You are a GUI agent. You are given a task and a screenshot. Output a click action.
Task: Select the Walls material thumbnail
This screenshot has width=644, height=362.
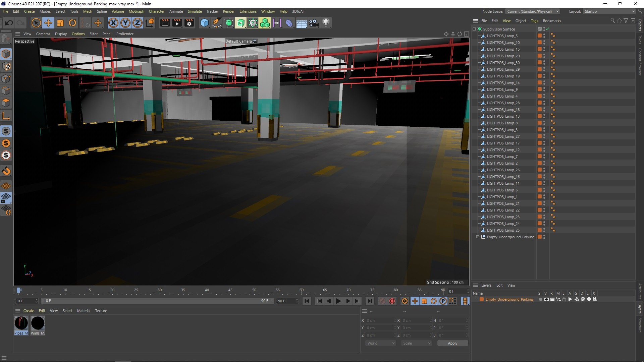[x=38, y=323]
